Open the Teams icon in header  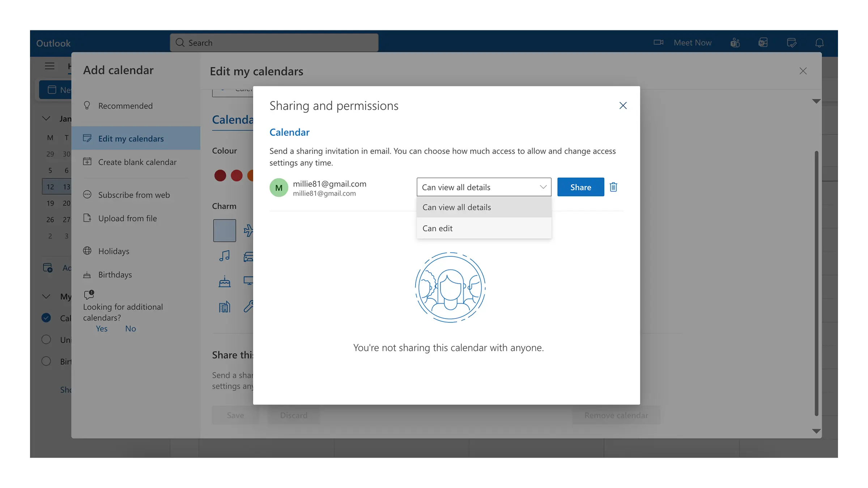[x=735, y=43]
